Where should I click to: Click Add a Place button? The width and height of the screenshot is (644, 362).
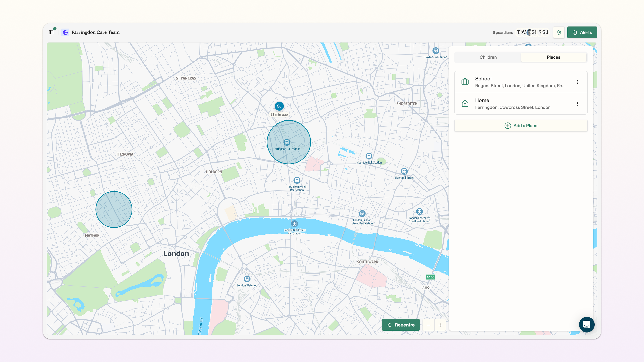[x=521, y=126]
